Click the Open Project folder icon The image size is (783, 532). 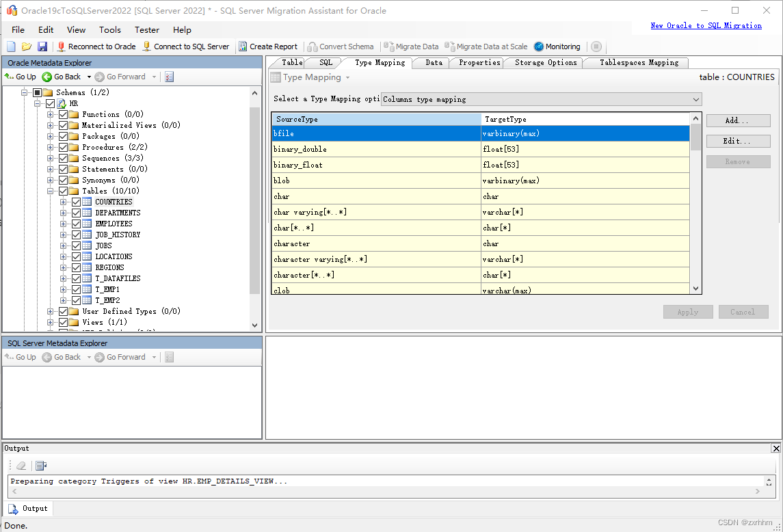point(27,46)
